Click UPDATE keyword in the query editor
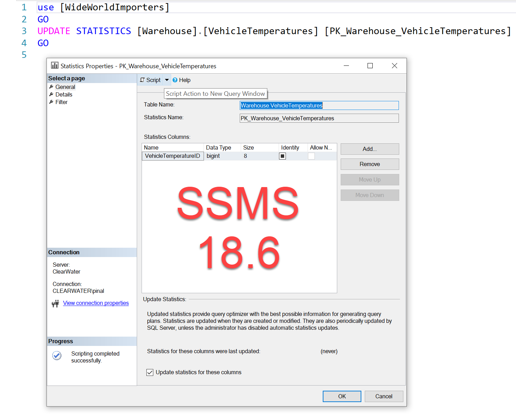516x420 pixels. tap(54, 31)
